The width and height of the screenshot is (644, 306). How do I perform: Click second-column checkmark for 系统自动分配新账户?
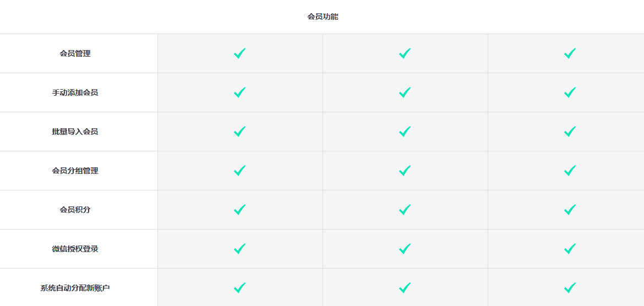click(x=405, y=287)
